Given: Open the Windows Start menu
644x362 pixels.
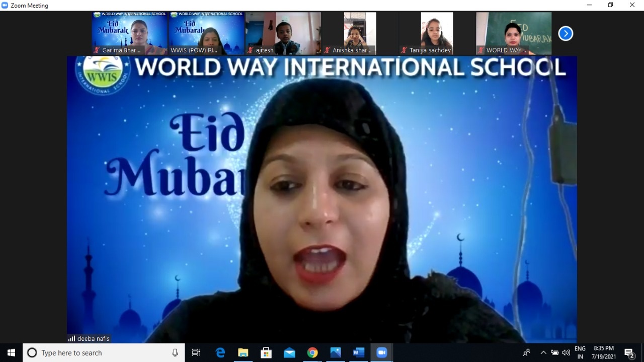Looking at the screenshot, I should point(11,353).
